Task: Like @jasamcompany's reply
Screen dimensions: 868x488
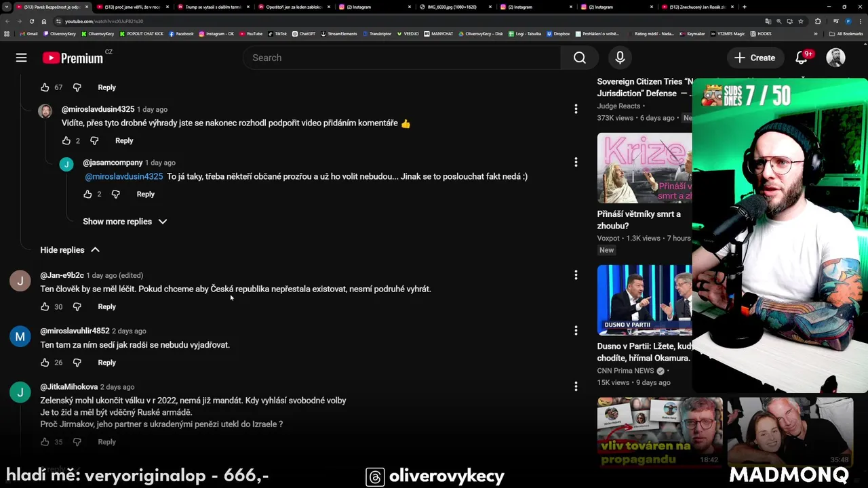Action: point(87,194)
